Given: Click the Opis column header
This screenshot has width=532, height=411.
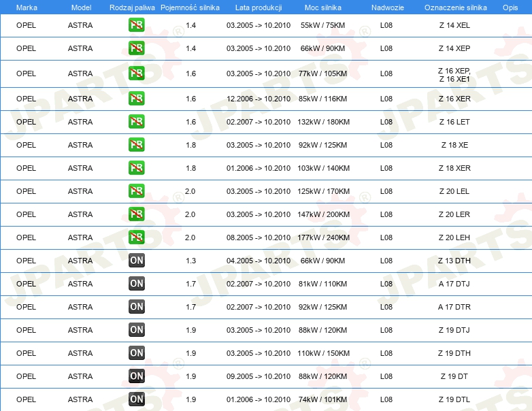Looking at the screenshot, I should 510,7.
